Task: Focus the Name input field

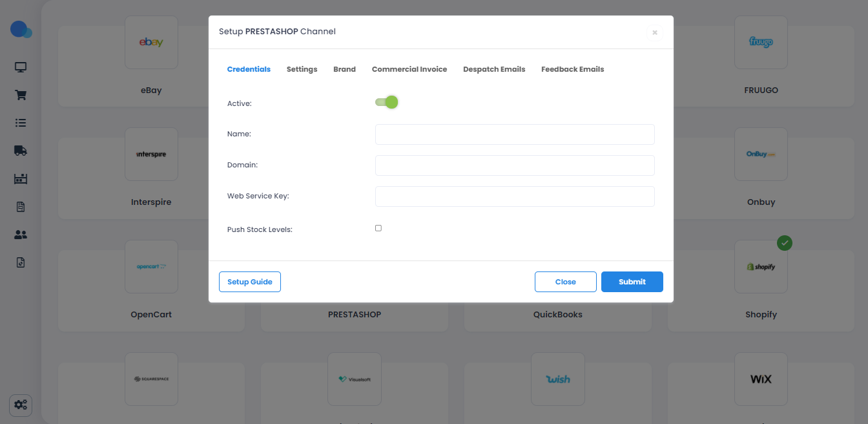Action: [x=515, y=134]
